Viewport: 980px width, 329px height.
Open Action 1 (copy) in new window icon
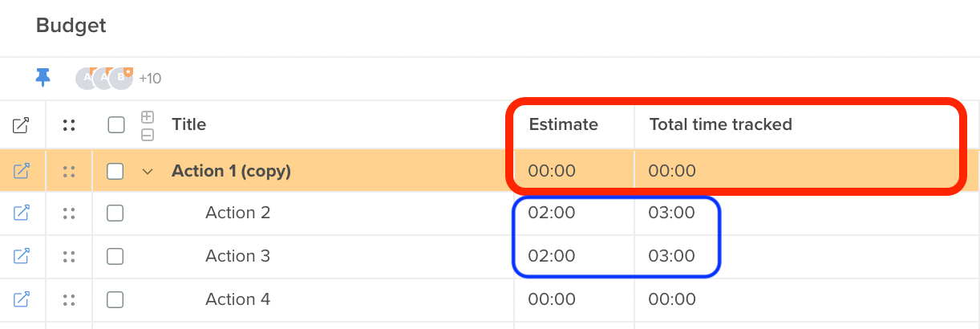(22, 171)
